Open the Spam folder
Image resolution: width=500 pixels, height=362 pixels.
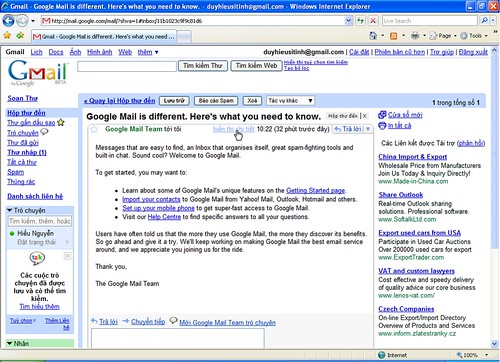(16, 172)
